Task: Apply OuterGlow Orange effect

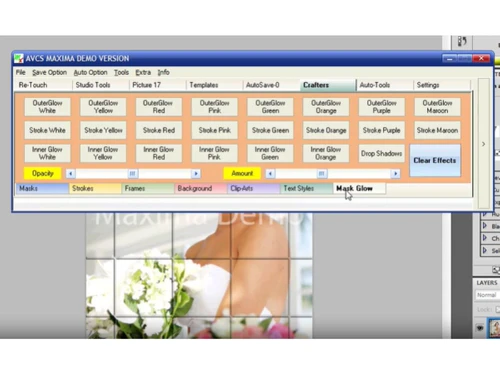Action: coord(326,107)
